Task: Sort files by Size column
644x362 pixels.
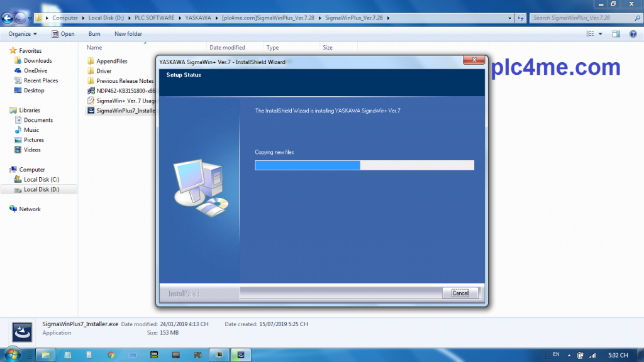Action: (x=338, y=48)
